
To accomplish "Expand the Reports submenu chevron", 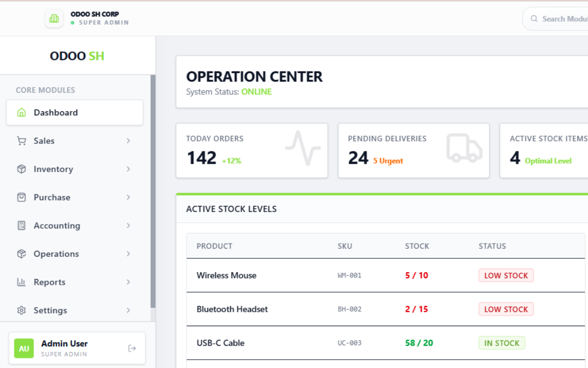I will (x=128, y=282).
